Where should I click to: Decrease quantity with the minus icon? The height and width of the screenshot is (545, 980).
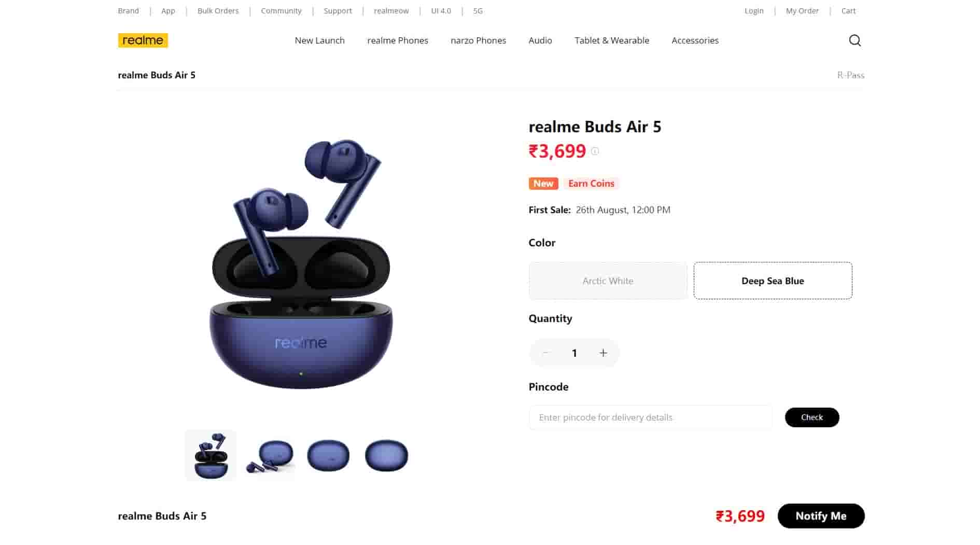pos(545,353)
